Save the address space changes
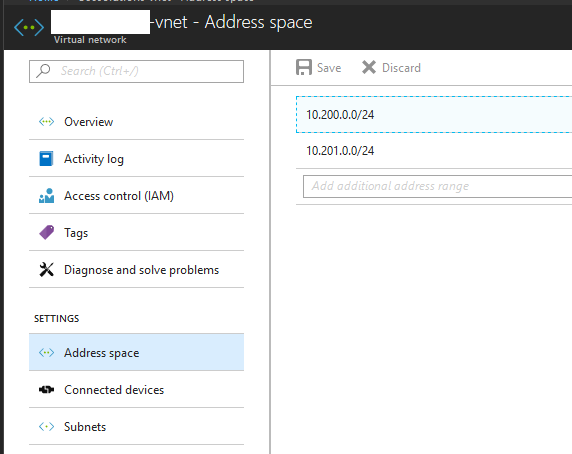 [318, 67]
